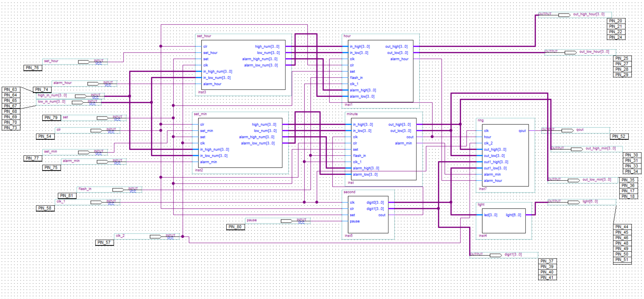Image resolution: width=644 pixels, height=299 pixels.
Task: Select the pause input pin symbol
Action: 286,221
